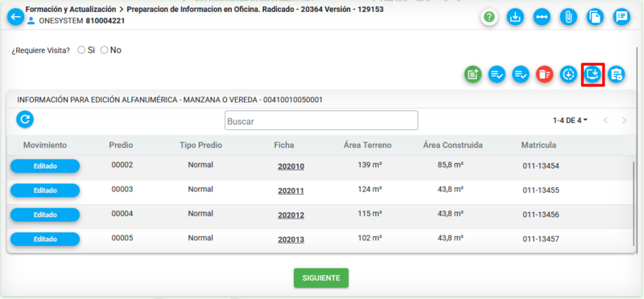Click the attachment paperclip icon
644x299 pixels.
tap(568, 17)
